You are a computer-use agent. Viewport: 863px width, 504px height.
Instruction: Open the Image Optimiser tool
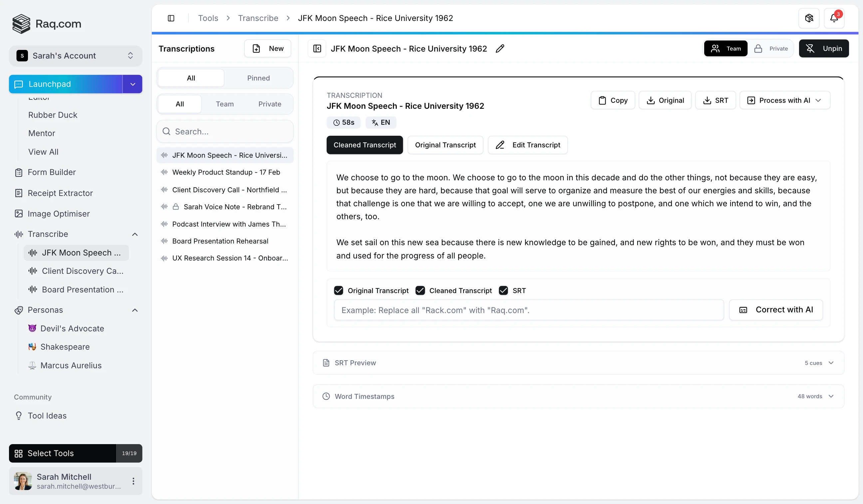coord(58,214)
